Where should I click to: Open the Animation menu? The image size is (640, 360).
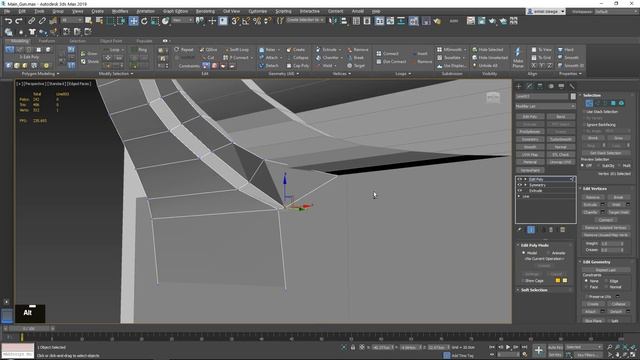[x=145, y=11]
